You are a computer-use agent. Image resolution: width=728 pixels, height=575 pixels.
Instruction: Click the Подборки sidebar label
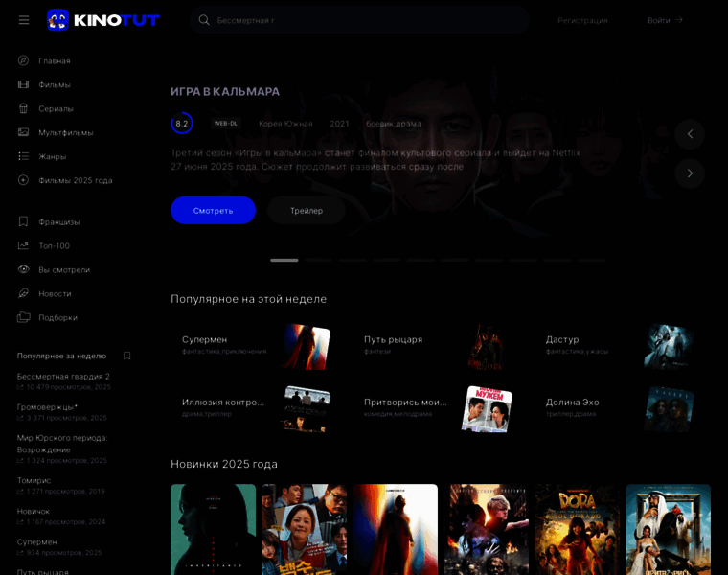57,318
